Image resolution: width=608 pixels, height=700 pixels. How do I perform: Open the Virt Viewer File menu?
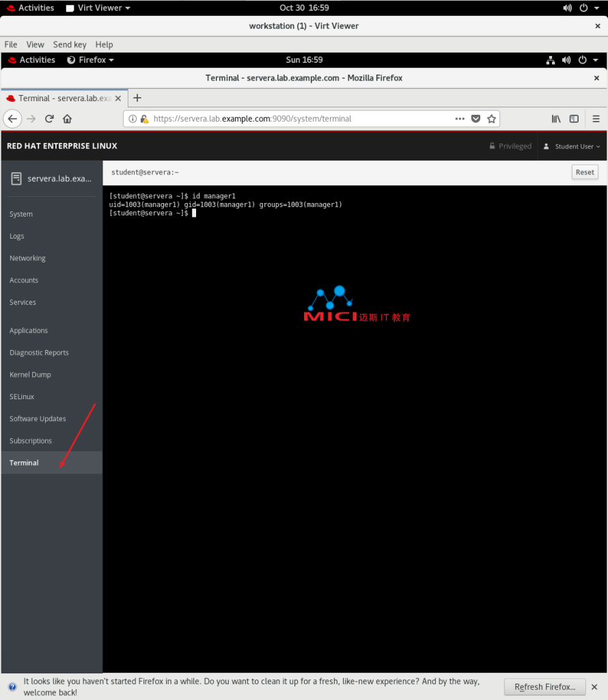11,44
